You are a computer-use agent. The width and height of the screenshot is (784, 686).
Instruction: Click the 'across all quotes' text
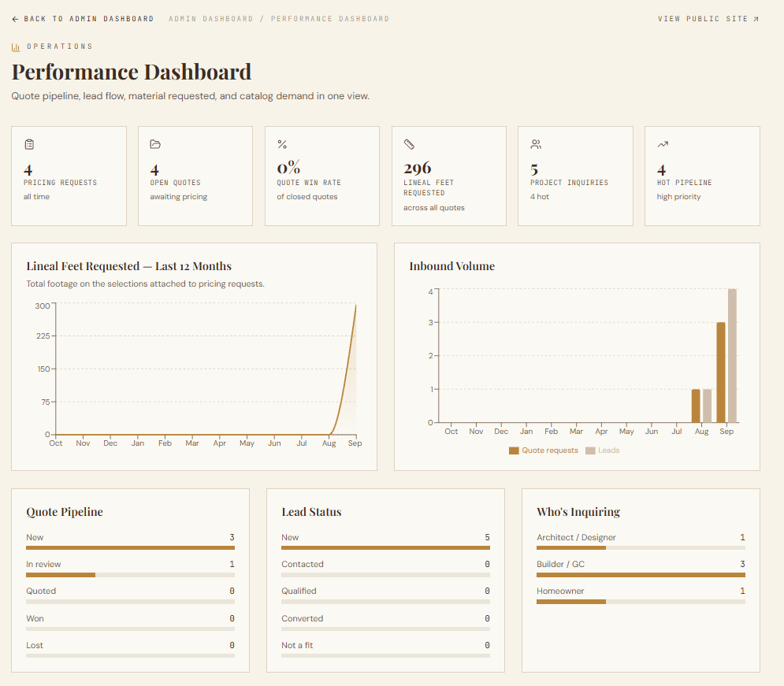click(434, 208)
